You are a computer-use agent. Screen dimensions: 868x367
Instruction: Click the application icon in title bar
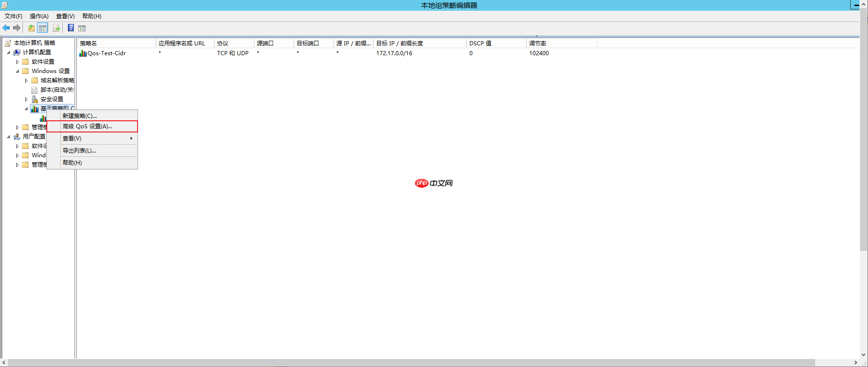[x=4, y=5]
